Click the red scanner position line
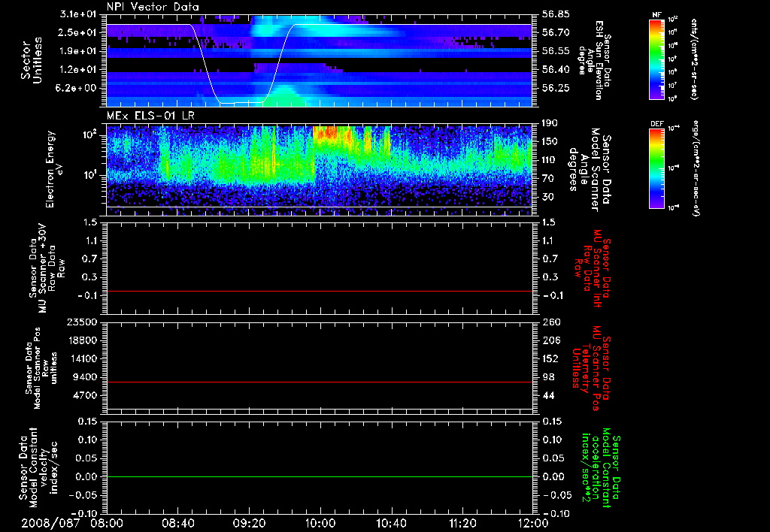Screen dimensions: 770x532 [320, 382]
